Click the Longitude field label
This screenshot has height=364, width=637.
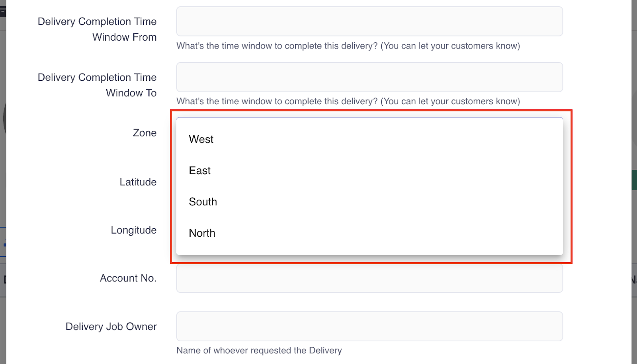click(134, 230)
